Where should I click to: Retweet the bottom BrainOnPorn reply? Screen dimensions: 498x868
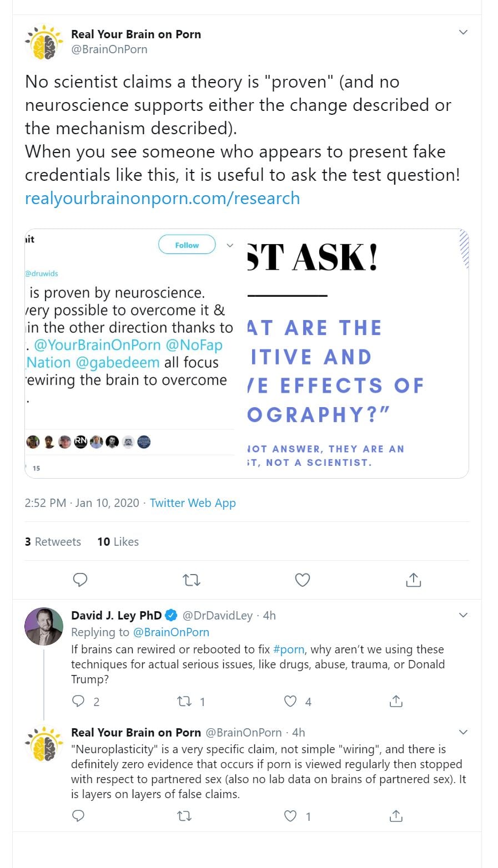pos(184,816)
